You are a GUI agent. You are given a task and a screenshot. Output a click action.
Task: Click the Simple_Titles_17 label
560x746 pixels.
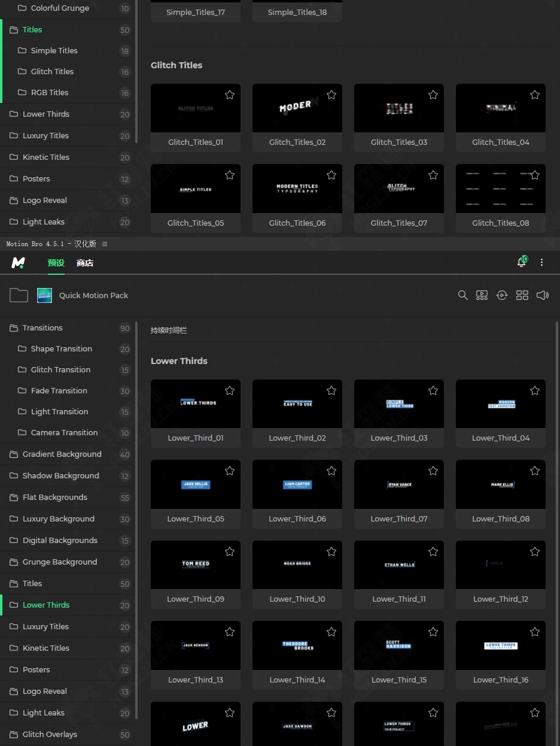(196, 12)
